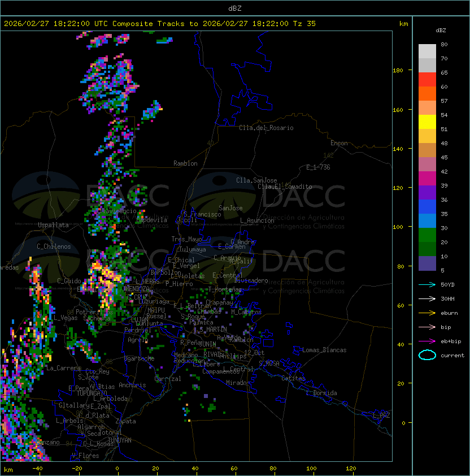Click the '30HM' legend label
The height and width of the screenshot is (476, 470).
point(447,298)
